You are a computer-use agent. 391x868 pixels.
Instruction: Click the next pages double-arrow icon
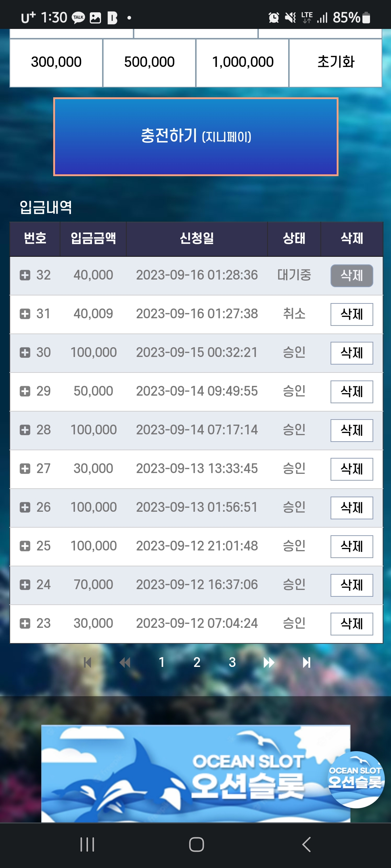[269, 663]
